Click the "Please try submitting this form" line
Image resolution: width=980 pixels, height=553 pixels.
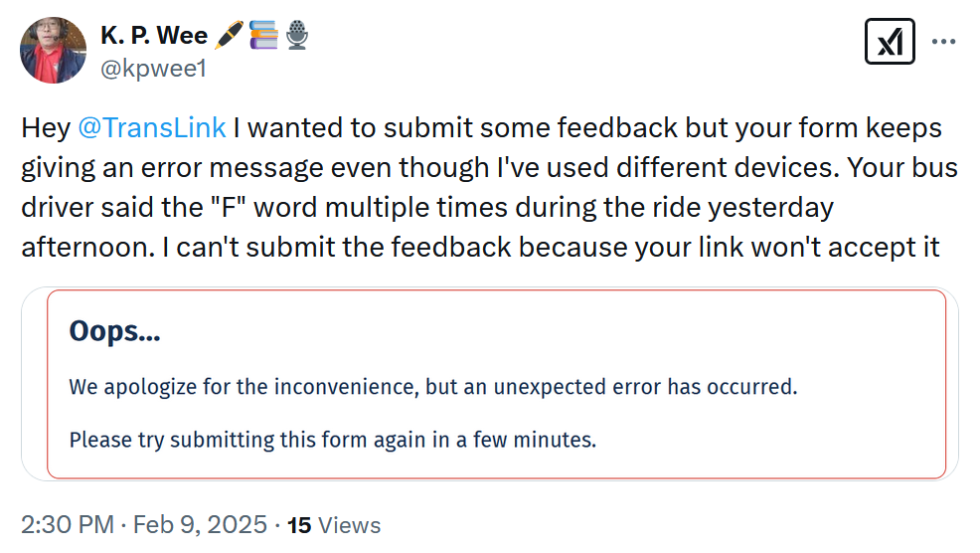pos(332,439)
